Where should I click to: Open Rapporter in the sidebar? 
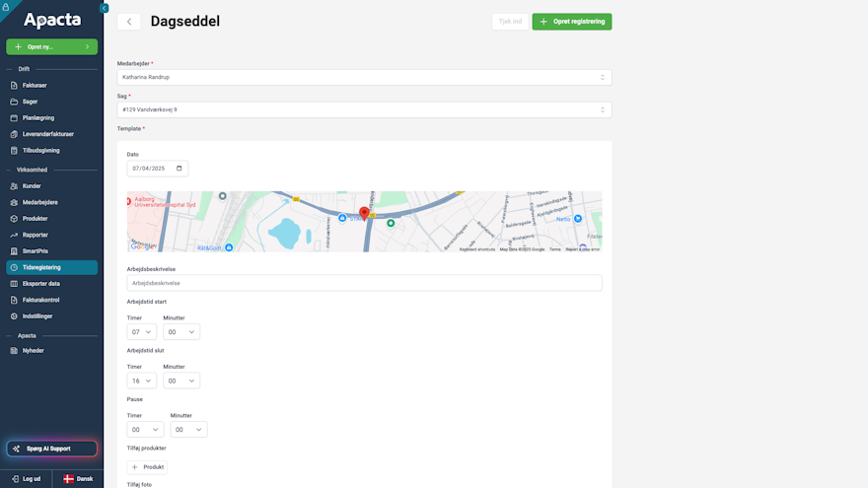[52, 235]
